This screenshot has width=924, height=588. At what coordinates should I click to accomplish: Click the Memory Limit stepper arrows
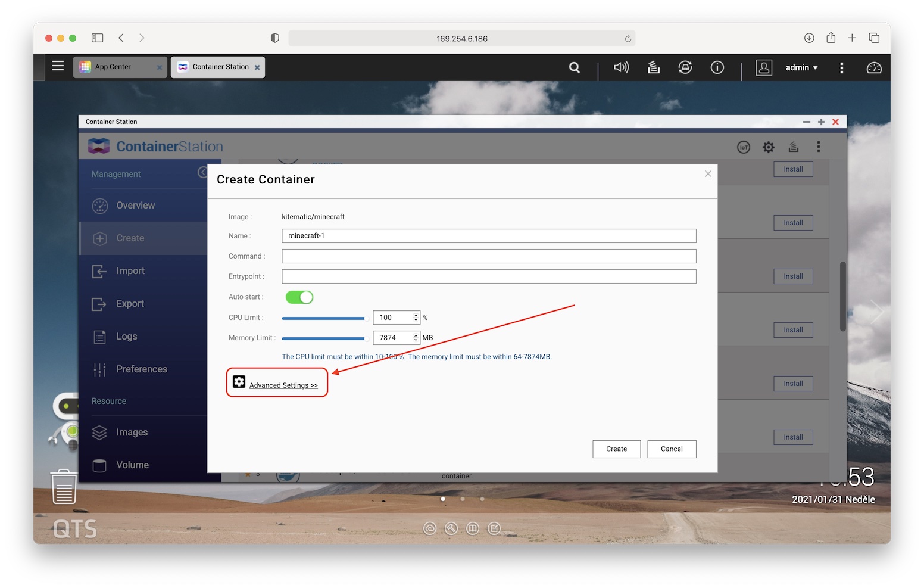pos(416,338)
